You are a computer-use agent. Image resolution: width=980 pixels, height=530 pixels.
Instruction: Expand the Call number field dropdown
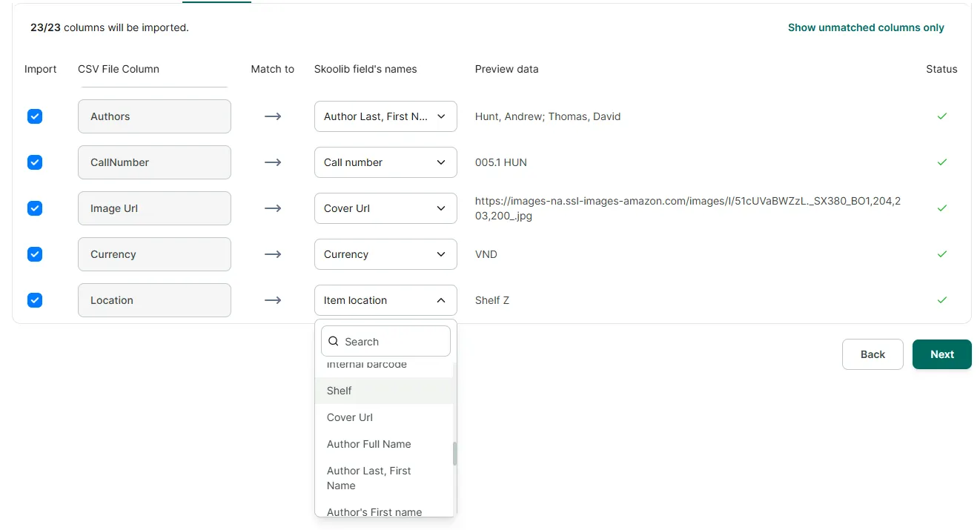click(385, 162)
